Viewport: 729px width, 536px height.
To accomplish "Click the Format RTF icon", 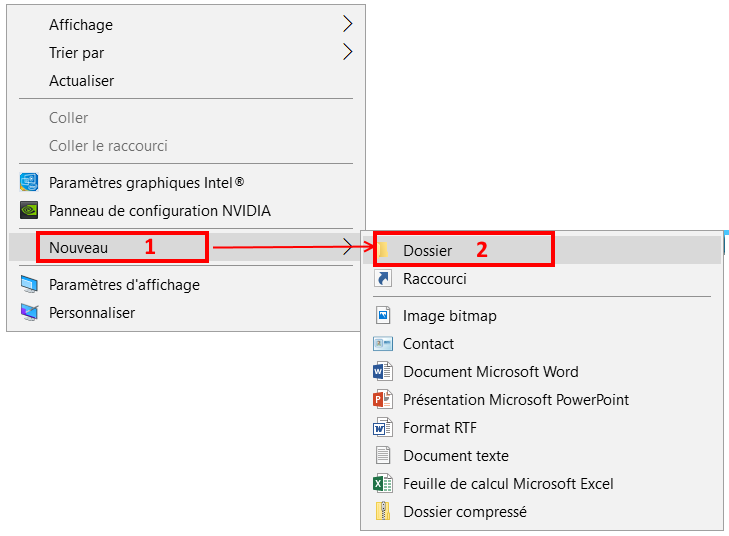I will click(x=383, y=427).
